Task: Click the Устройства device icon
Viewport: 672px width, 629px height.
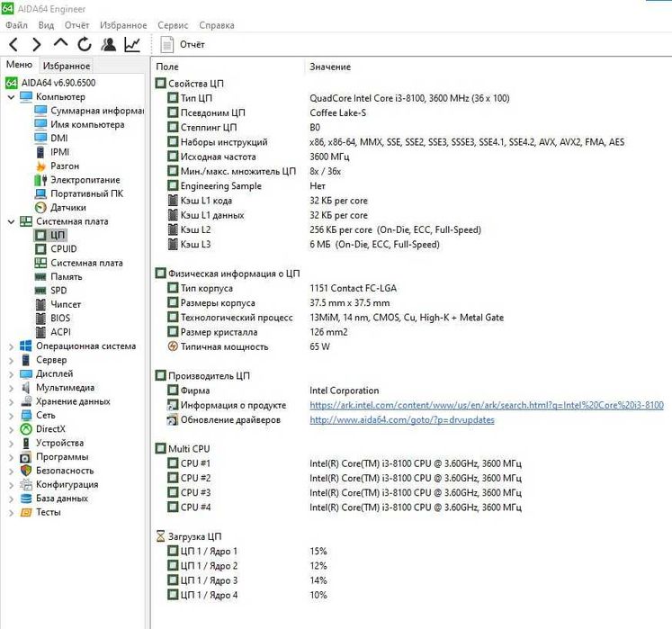Action: [x=26, y=443]
